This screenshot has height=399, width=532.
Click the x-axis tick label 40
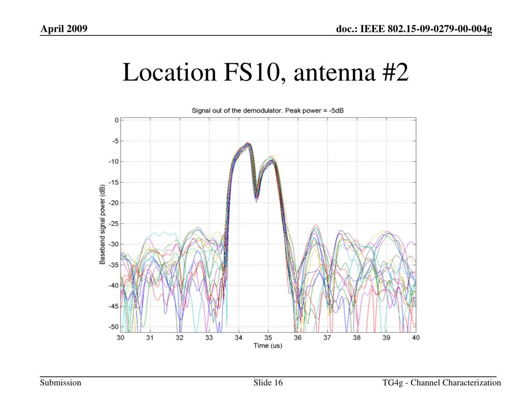[x=416, y=338]
